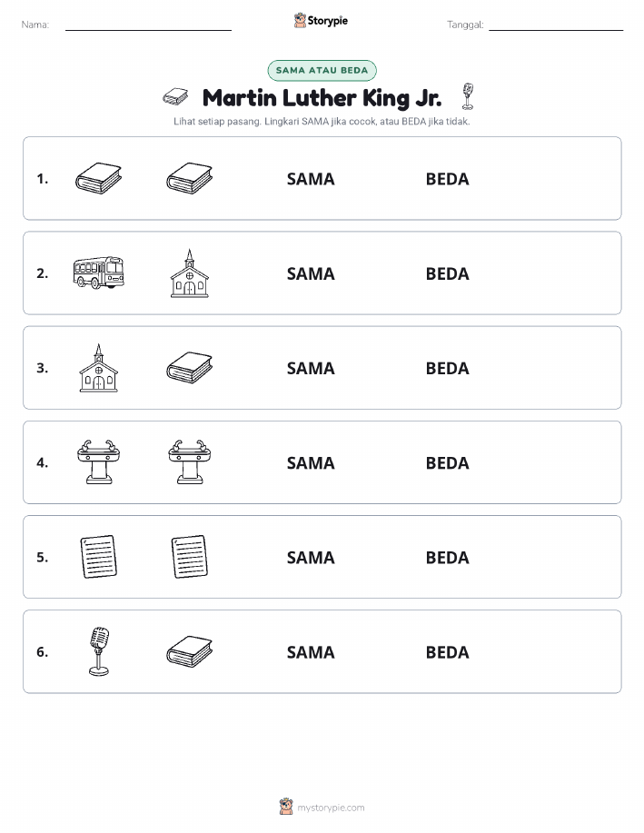Click the first book icon in row 1
Image resolution: width=644 pixels, height=833 pixels.
pos(98,178)
